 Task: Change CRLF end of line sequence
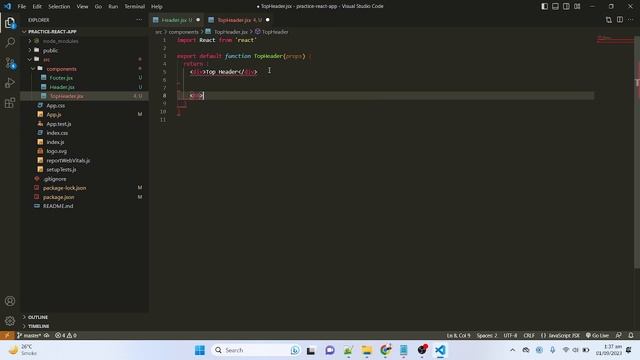[529, 335]
